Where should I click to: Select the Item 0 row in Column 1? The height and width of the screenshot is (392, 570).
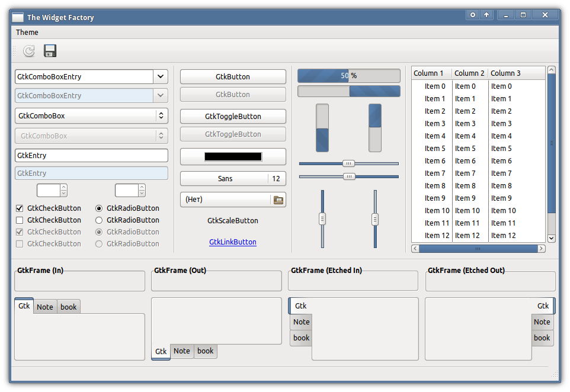[x=435, y=86]
